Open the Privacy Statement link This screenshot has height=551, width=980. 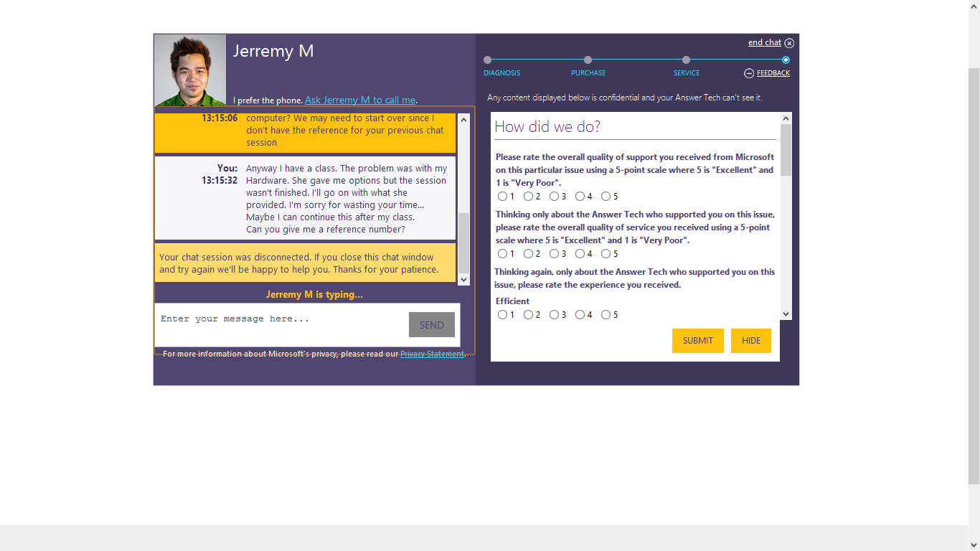click(x=432, y=354)
